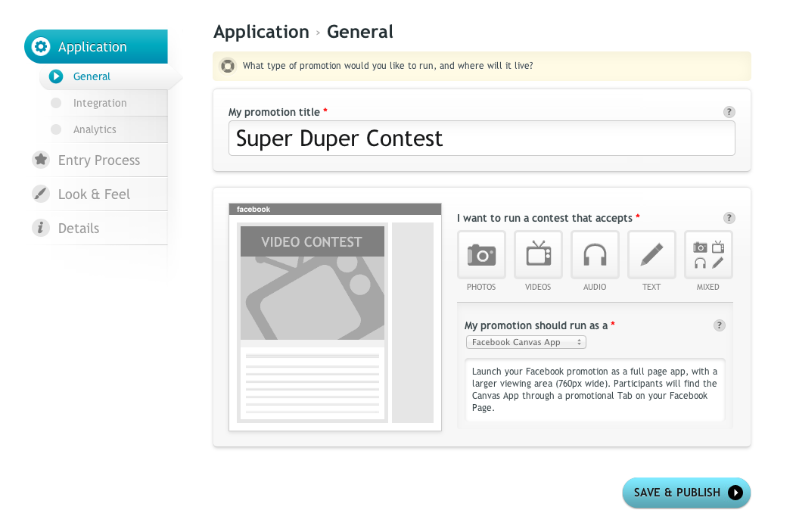
Task: Select the Videos contest type icon
Action: point(538,255)
